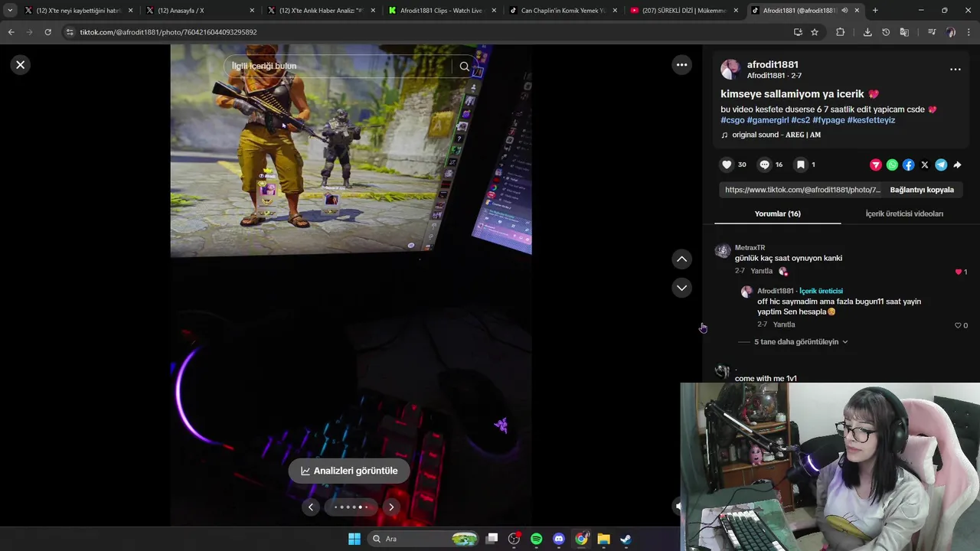Click the tiktok.com URL in the address bar

168,32
